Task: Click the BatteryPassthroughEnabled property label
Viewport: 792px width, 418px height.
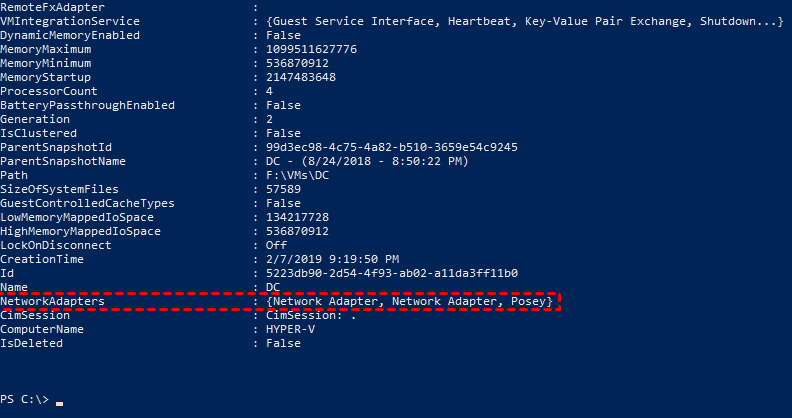Action: coord(87,105)
